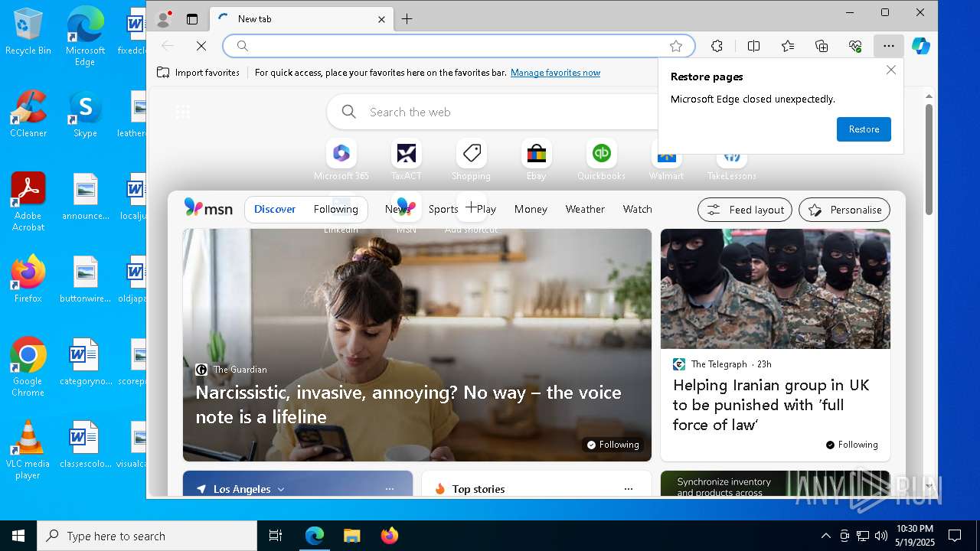Open the Walmart shortcut tile
This screenshot has width=980, height=551.
coord(666,161)
